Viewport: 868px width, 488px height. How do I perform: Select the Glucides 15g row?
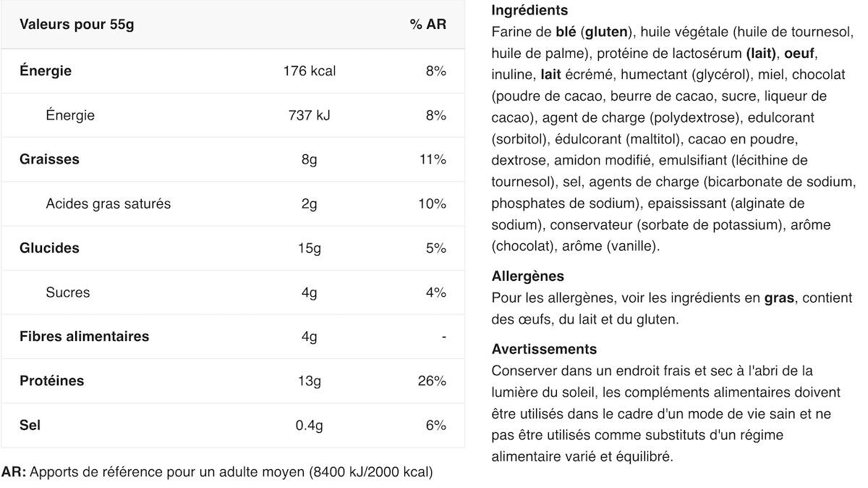233,248
